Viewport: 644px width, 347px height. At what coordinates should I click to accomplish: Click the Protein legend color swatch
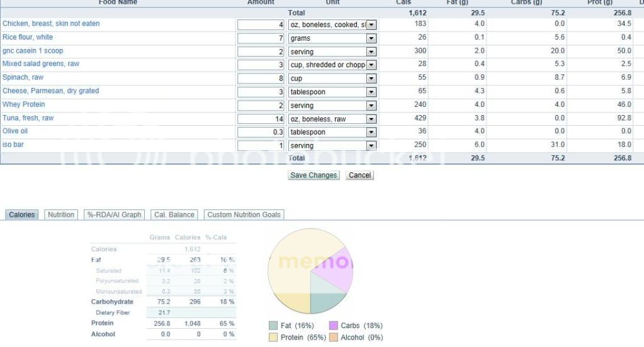273,338
